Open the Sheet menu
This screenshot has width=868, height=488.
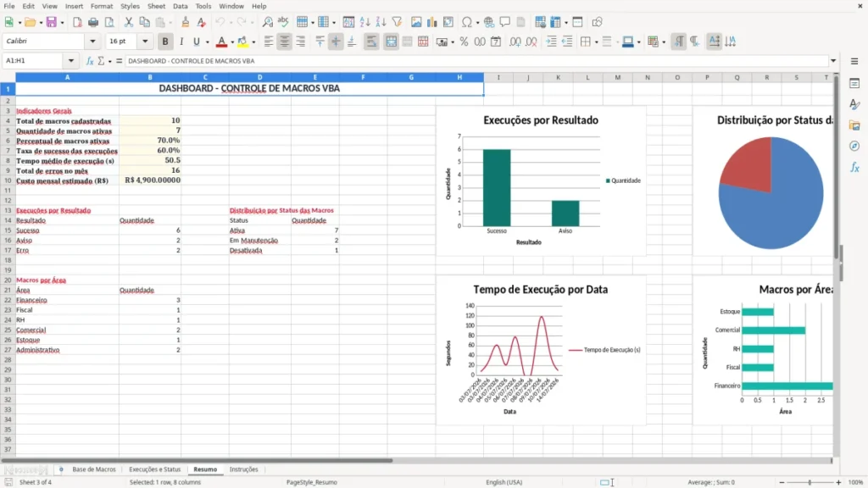tap(156, 6)
